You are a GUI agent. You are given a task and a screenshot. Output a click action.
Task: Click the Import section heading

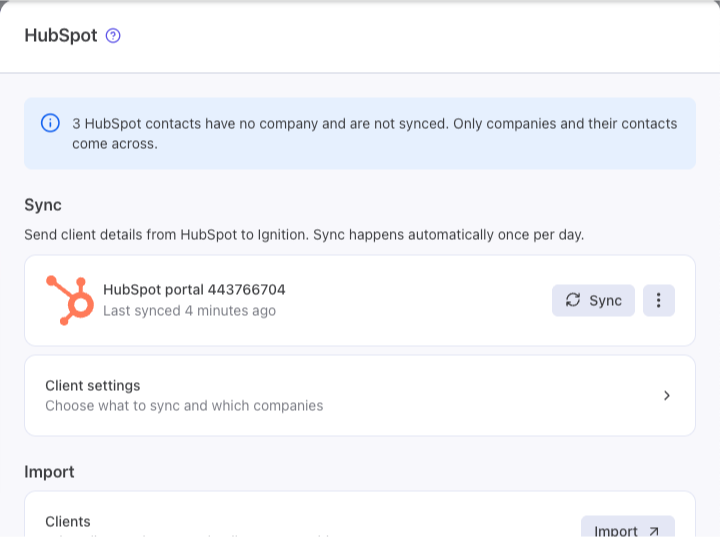click(x=49, y=472)
